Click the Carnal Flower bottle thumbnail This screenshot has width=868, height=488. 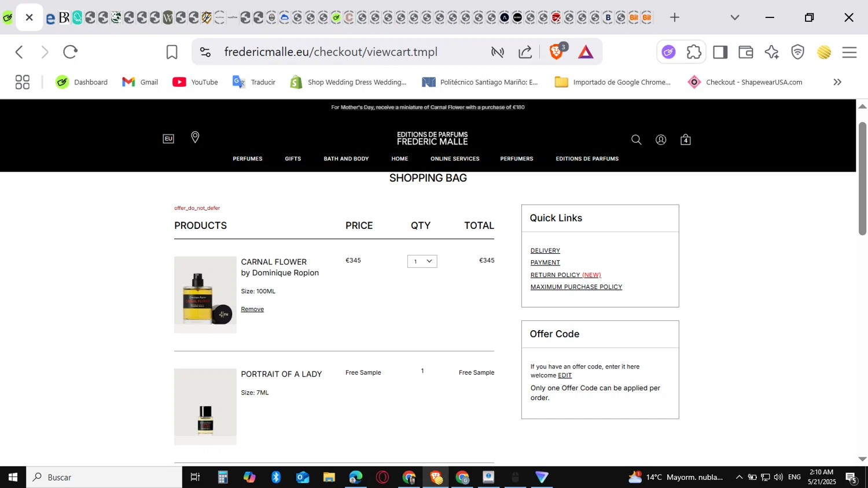pyautogui.click(x=205, y=295)
